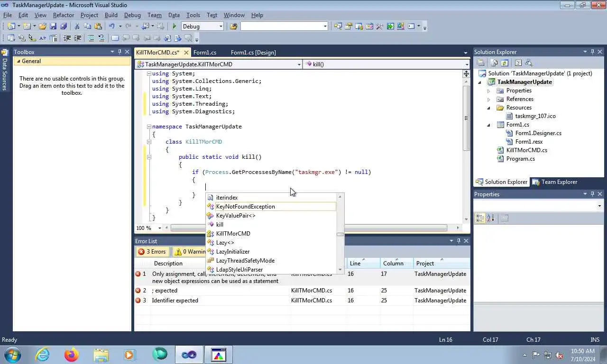
Task: Click the green Start Debugging arrow
Action: click(175, 27)
